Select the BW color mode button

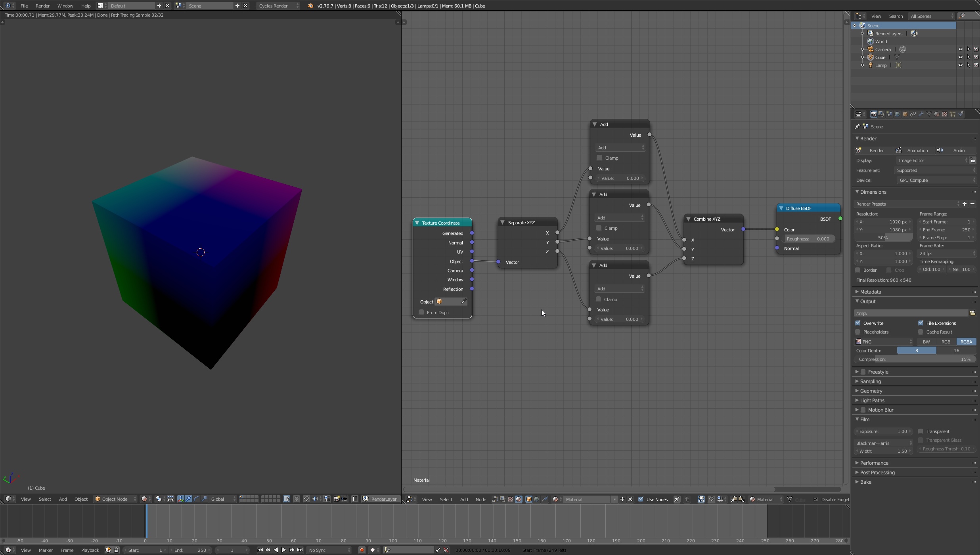926,342
